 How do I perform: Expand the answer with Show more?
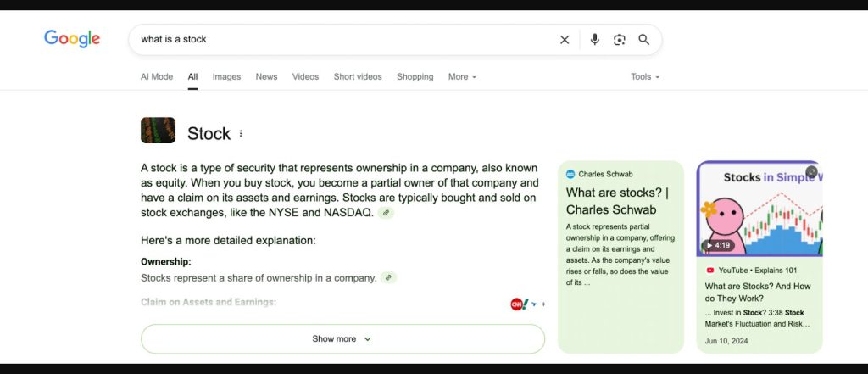pyautogui.click(x=342, y=339)
